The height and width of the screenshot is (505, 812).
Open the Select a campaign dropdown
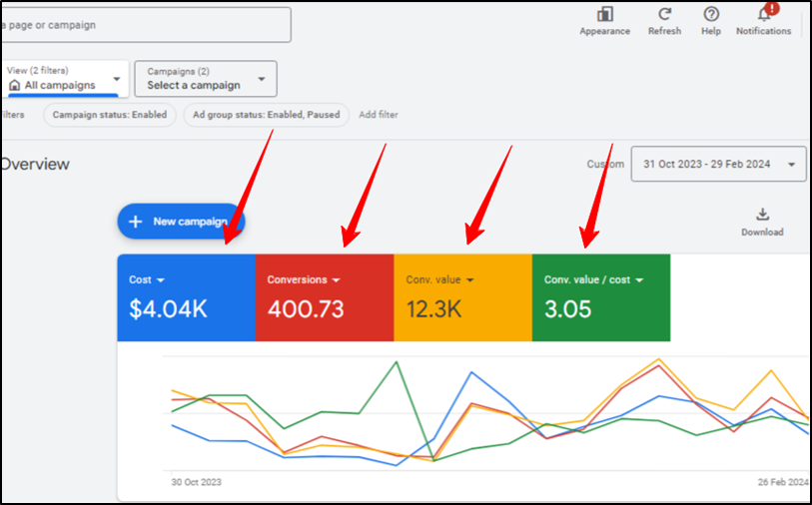click(206, 79)
